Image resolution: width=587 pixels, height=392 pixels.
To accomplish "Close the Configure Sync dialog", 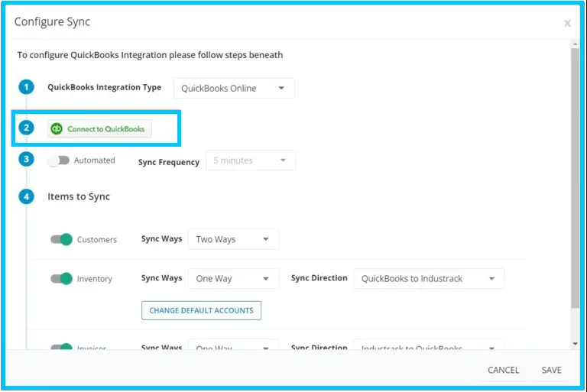I will coord(567,23).
